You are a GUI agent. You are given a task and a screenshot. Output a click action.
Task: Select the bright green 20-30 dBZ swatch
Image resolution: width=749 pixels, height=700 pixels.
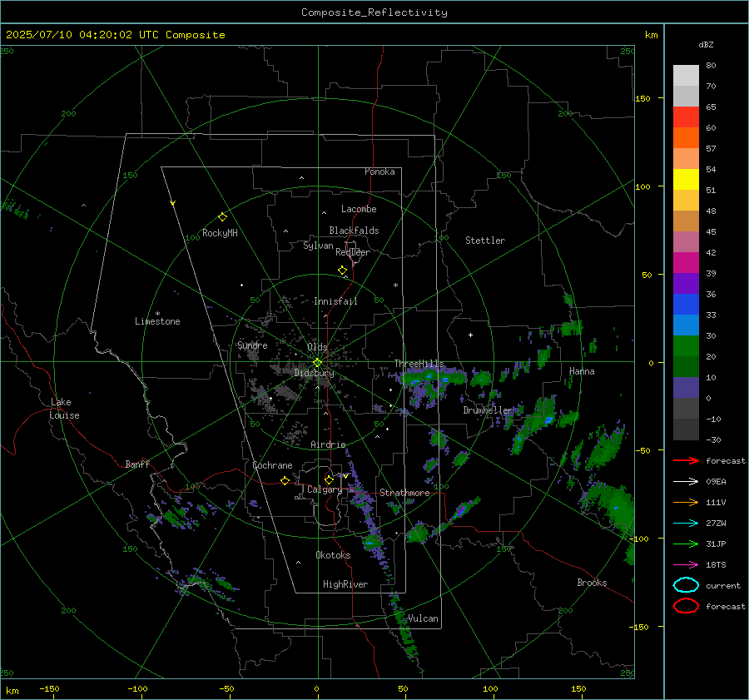(x=686, y=346)
